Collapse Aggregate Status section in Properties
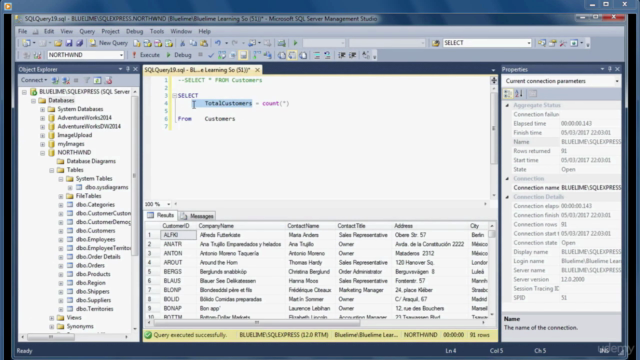Screen dimensions: 640x360 pos(507,105)
